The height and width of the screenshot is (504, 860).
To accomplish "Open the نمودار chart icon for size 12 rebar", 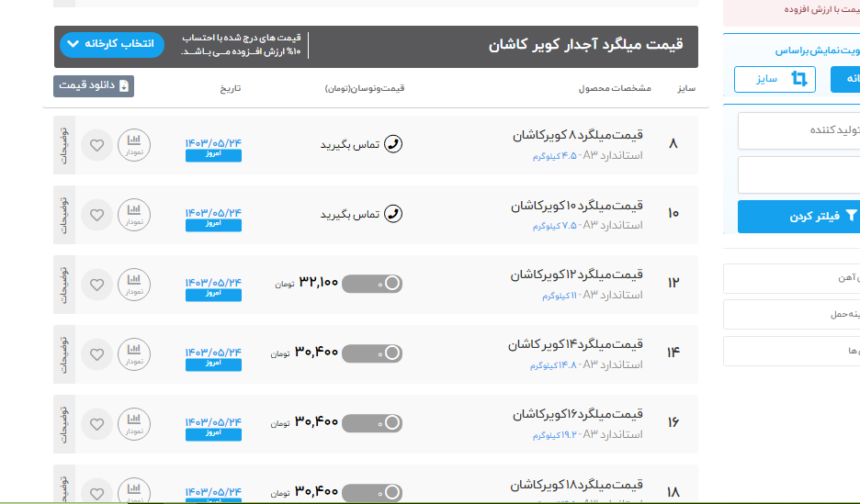I will [134, 285].
